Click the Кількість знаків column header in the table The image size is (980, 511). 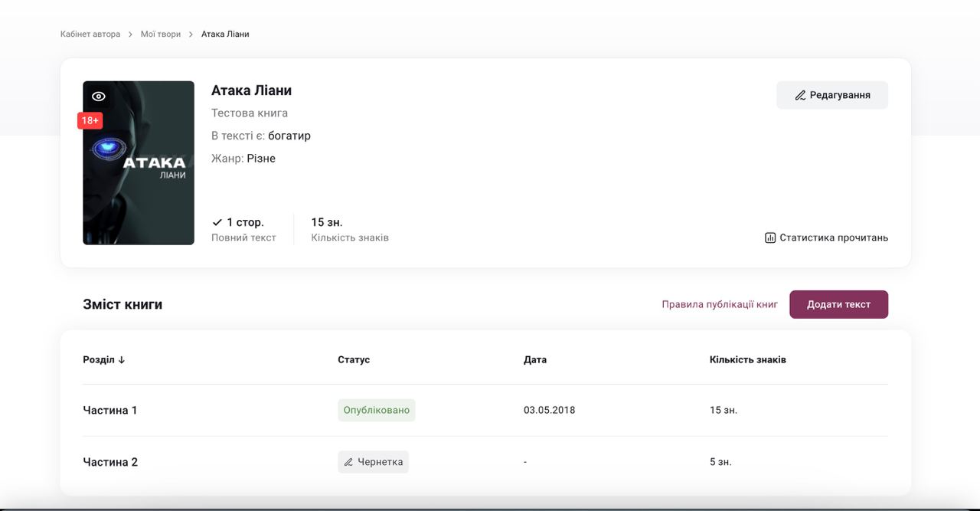[x=748, y=359]
